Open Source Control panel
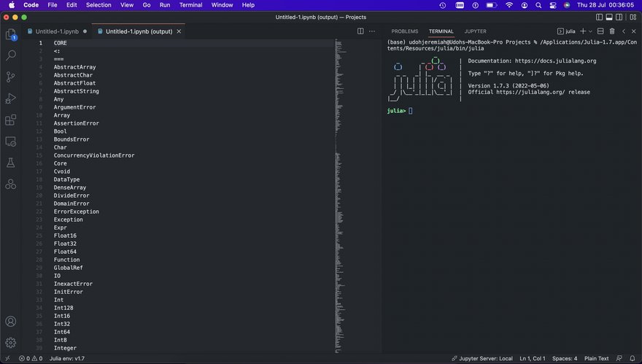This screenshot has height=364, width=642. click(x=11, y=77)
